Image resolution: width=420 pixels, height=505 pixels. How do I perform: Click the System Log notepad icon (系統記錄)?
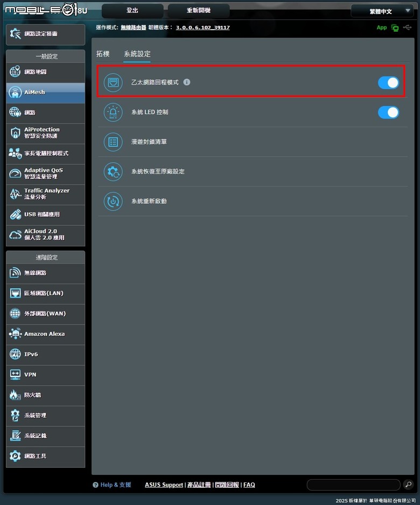[x=15, y=436]
